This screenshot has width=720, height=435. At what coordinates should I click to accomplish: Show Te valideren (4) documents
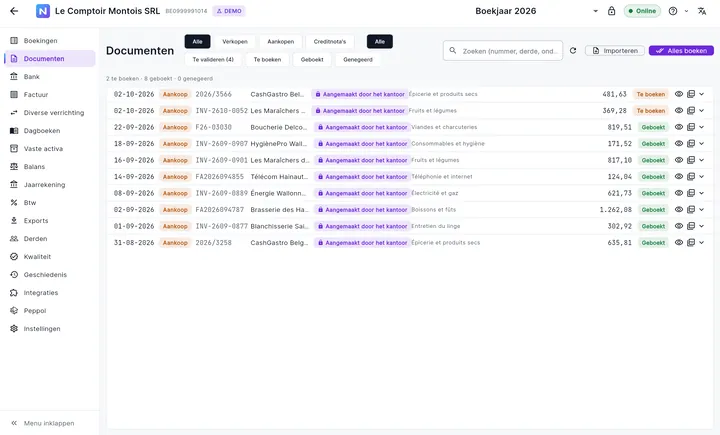213,60
